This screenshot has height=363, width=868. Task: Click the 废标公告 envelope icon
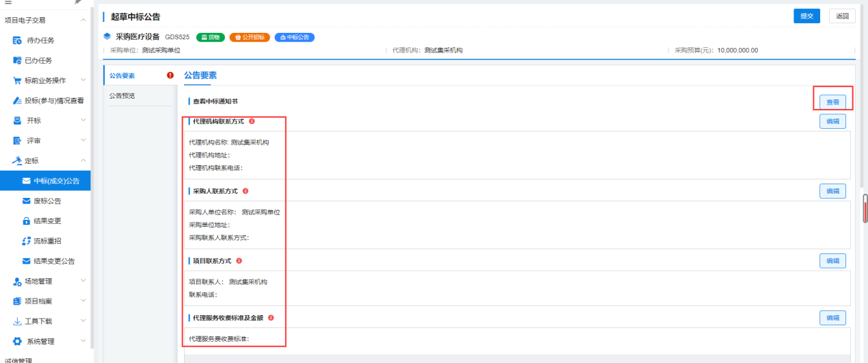[27, 201]
